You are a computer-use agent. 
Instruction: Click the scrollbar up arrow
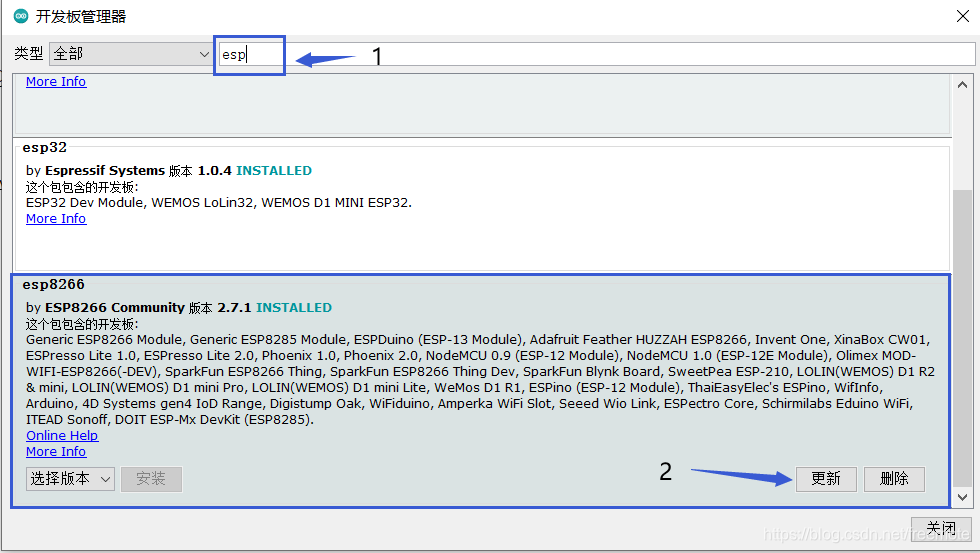tap(962, 84)
